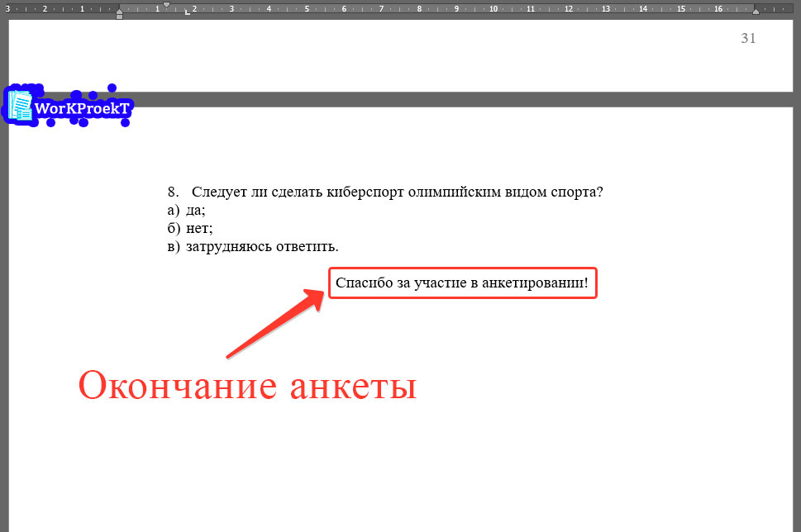Image resolution: width=801 pixels, height=532 pixels.
Task: Click the page number 31
Action: pos(749,38)
